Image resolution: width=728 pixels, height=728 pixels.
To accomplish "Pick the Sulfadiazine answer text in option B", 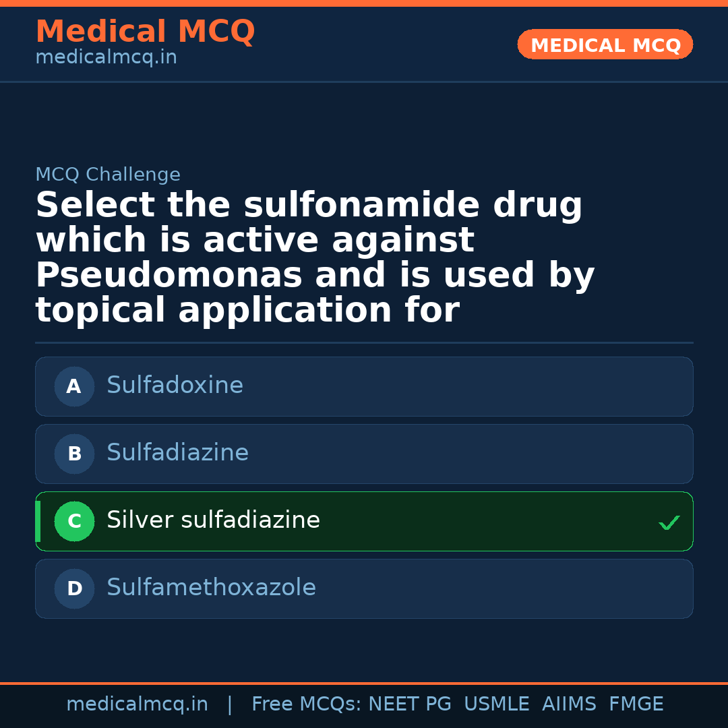I will click(x=177, y=453).
